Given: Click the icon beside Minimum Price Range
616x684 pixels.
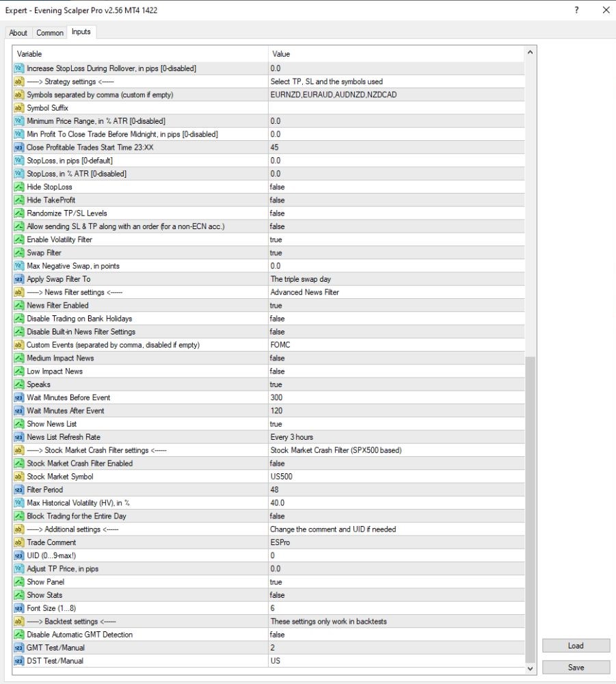Looking at the screenshot, I should (18, 121).
